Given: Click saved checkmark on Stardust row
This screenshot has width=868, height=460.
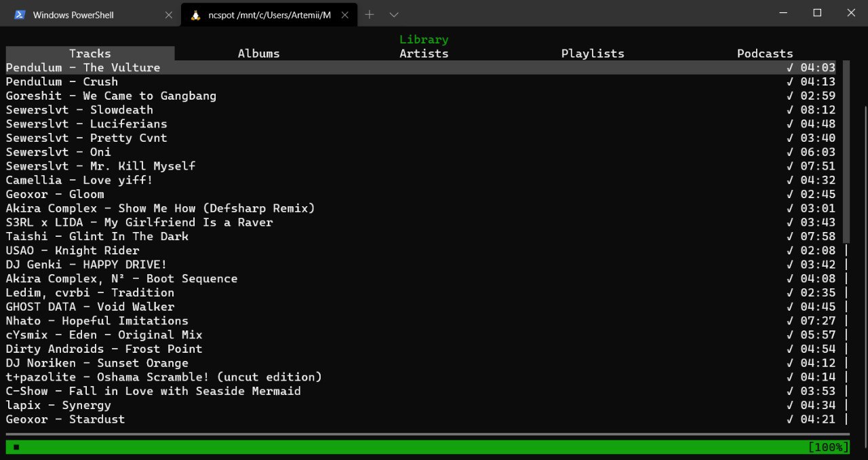Looking at the screenshot, I should (x=790, y=419).
